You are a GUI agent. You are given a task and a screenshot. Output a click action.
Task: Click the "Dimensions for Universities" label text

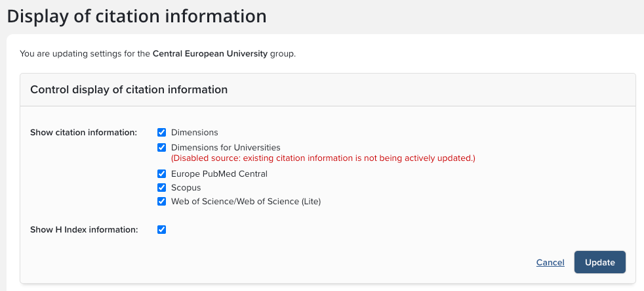[226, 148]
